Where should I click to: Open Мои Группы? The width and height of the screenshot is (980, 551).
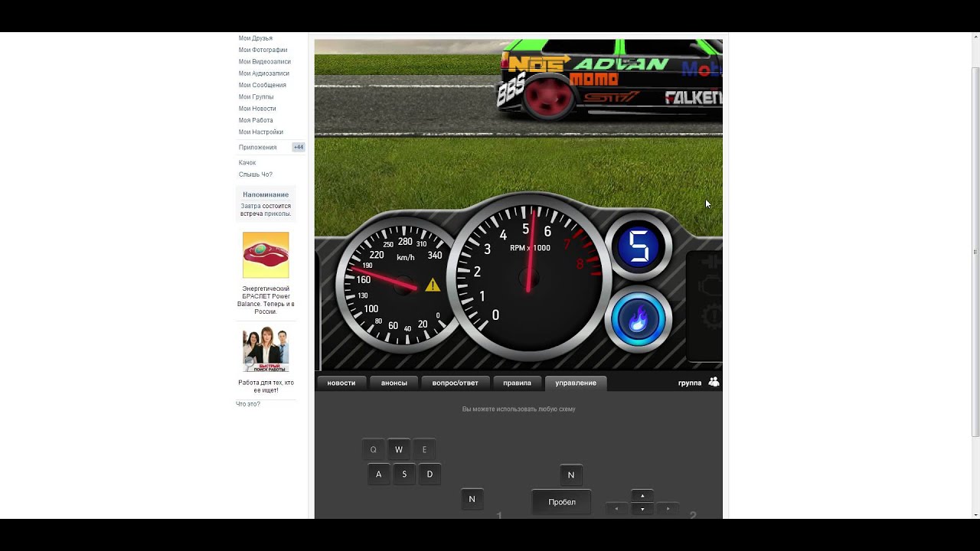256,96
